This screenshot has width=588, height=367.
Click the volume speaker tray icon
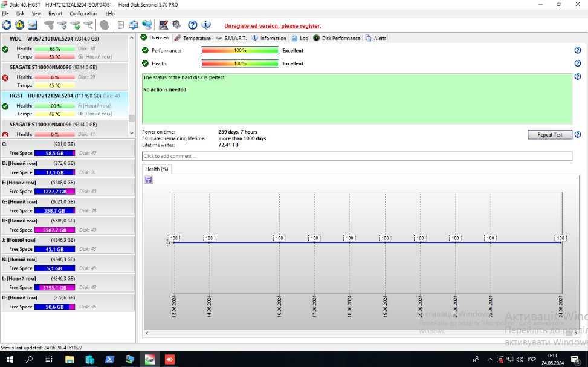pyautogui.click(x=520, y=360)
